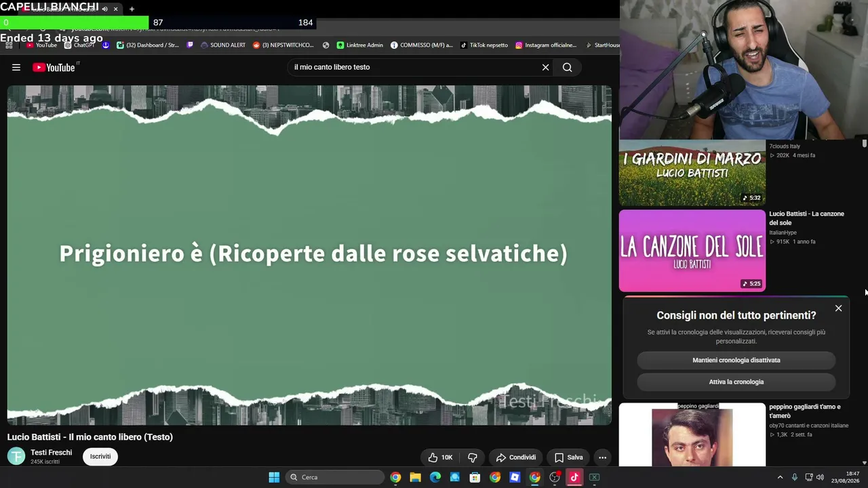This screenshot has width=868, height=488.
Task: Play 'I Giardini di Marzo' suggested video
Action: pos(692,173)
